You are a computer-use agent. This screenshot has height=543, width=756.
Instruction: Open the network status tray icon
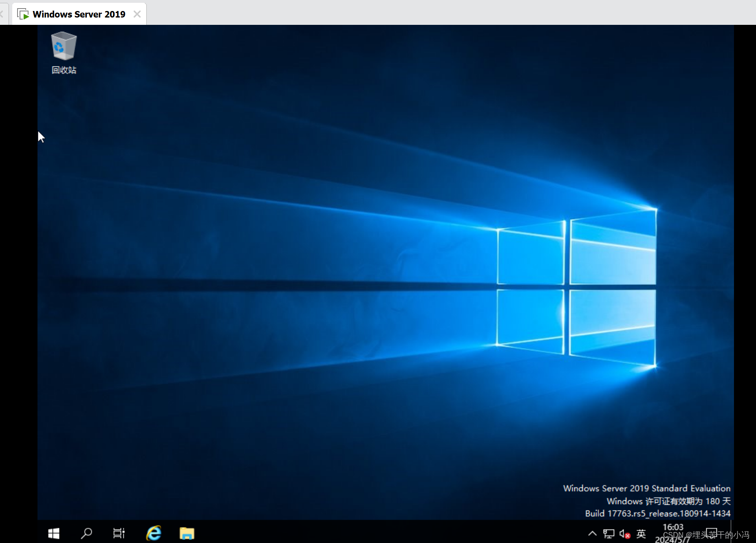point(609,534)
